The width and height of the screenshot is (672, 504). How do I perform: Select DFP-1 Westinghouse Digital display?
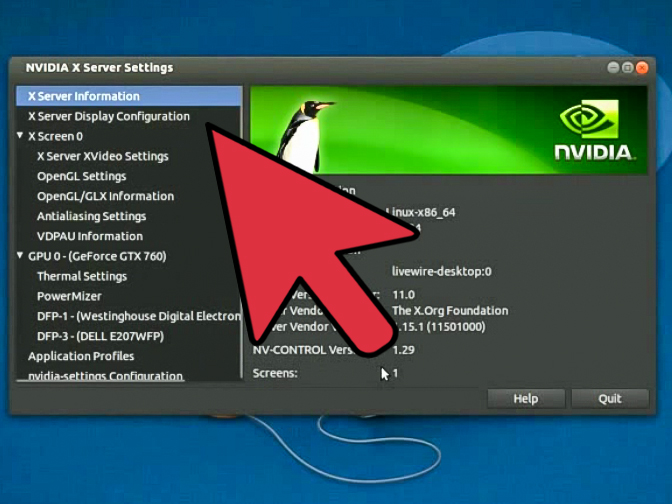pos(139,316)
